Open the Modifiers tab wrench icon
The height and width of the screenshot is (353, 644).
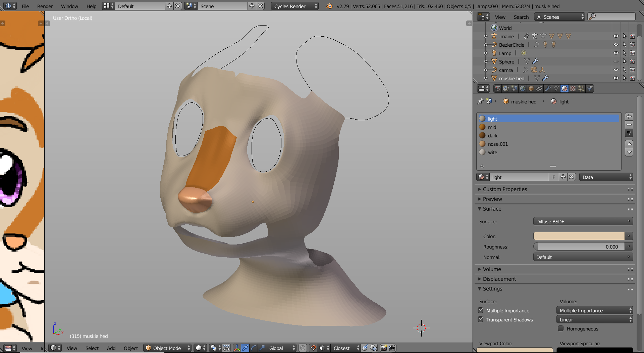[x=548, y=89]
